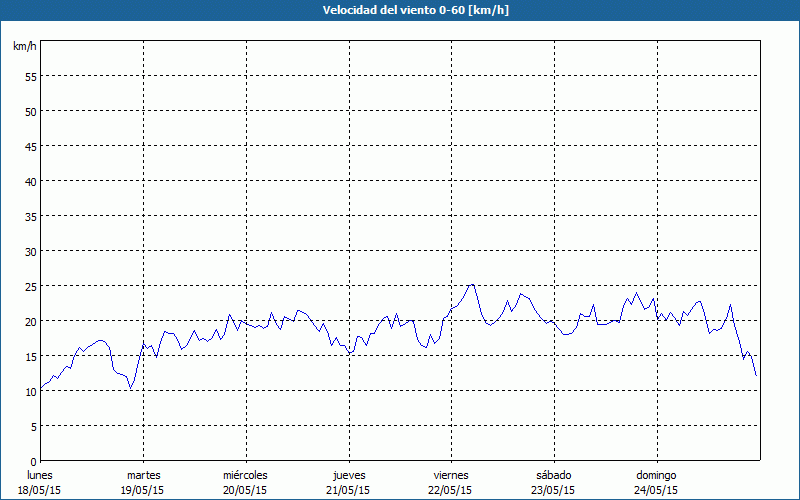The image size is (800, 500).
Task: Select the "lunes 18/05/15" date label
Action: (x=40, y=482)
